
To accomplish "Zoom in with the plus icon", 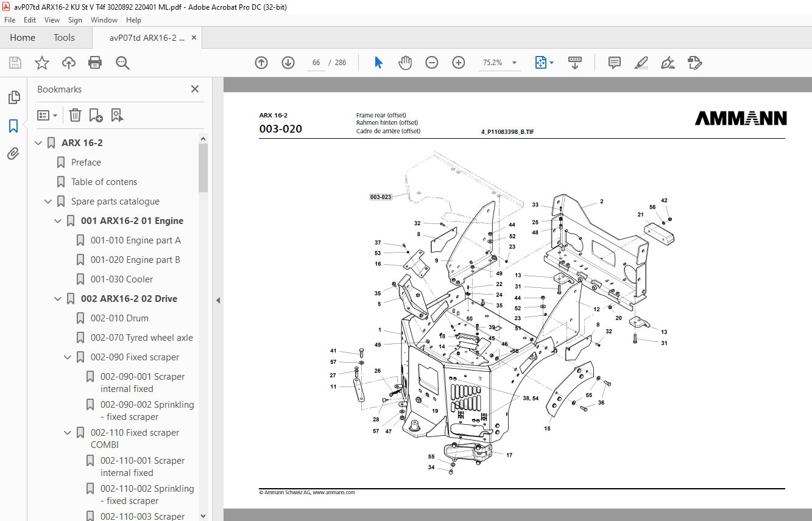I will 459,63.
